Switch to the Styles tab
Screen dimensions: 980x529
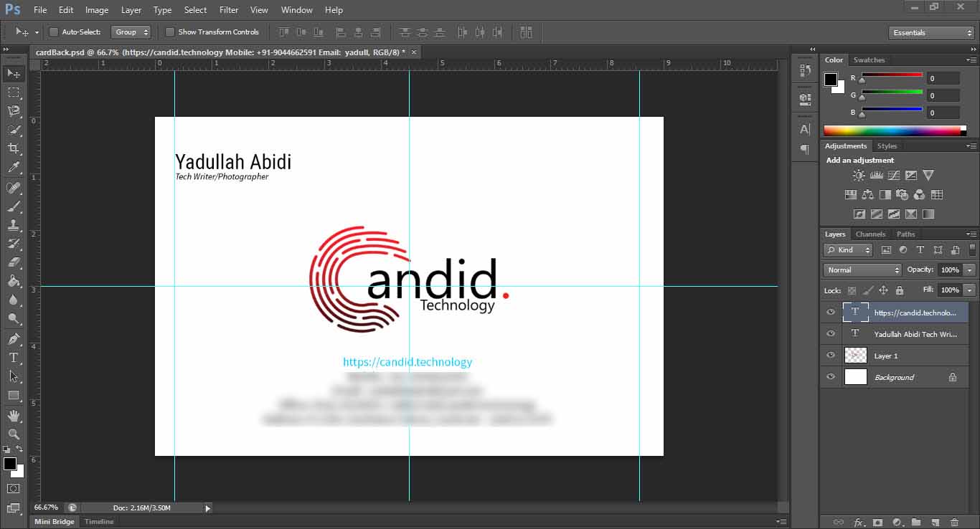click(x=887, y=146)
